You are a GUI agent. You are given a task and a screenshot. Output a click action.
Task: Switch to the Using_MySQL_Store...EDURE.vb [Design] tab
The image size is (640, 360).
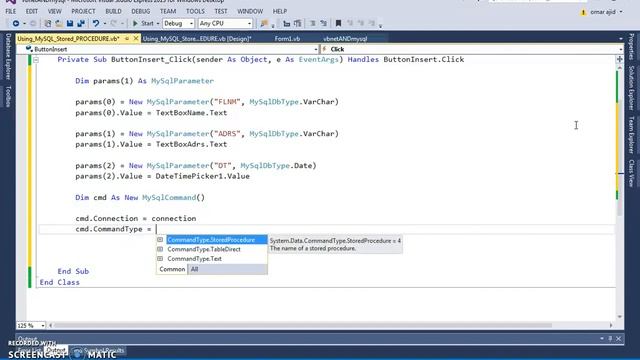(x=197, y=39)
